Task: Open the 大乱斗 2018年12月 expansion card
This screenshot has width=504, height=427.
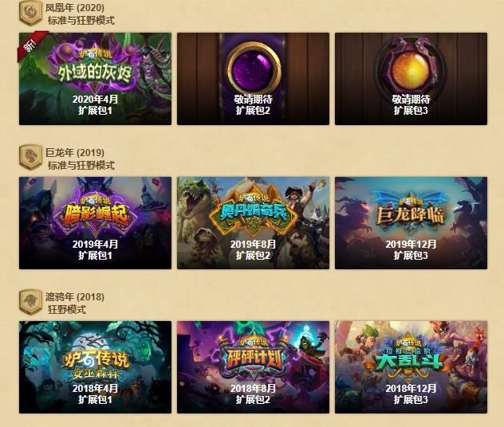Action: (411, 367)
